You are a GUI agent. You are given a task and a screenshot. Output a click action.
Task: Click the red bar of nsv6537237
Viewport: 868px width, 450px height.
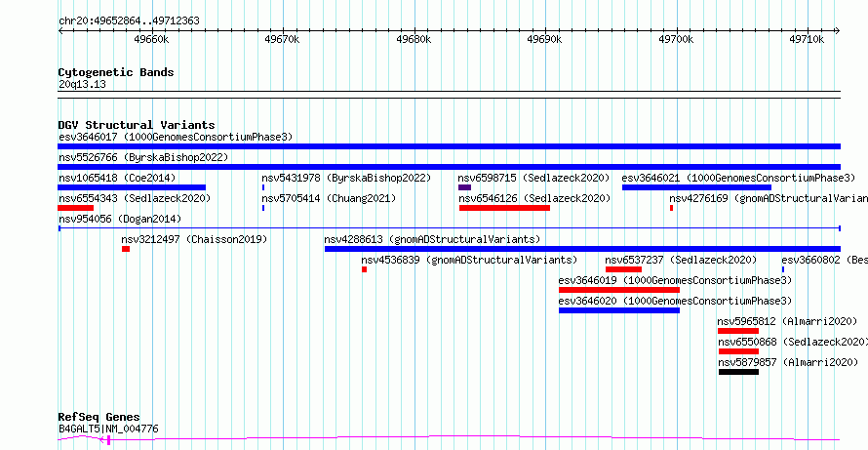click(623, 269)
